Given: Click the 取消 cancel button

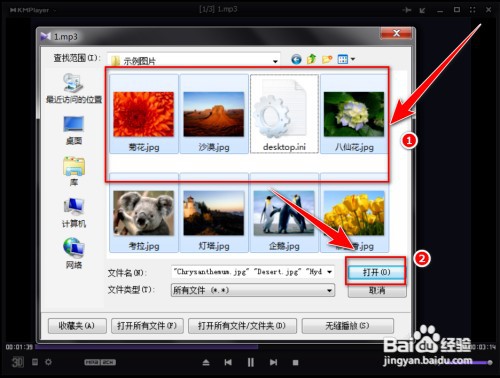Looking at the screenshot, I should point(377,291).
